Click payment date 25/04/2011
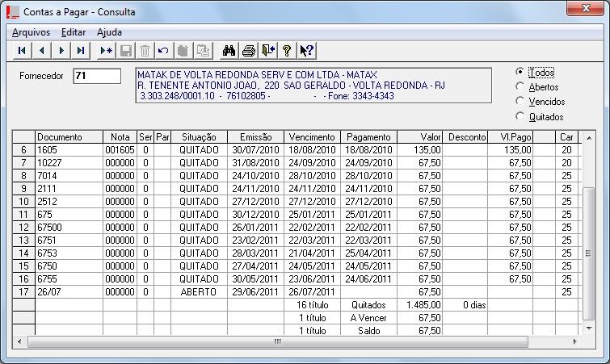 click(x=368, y=253)
